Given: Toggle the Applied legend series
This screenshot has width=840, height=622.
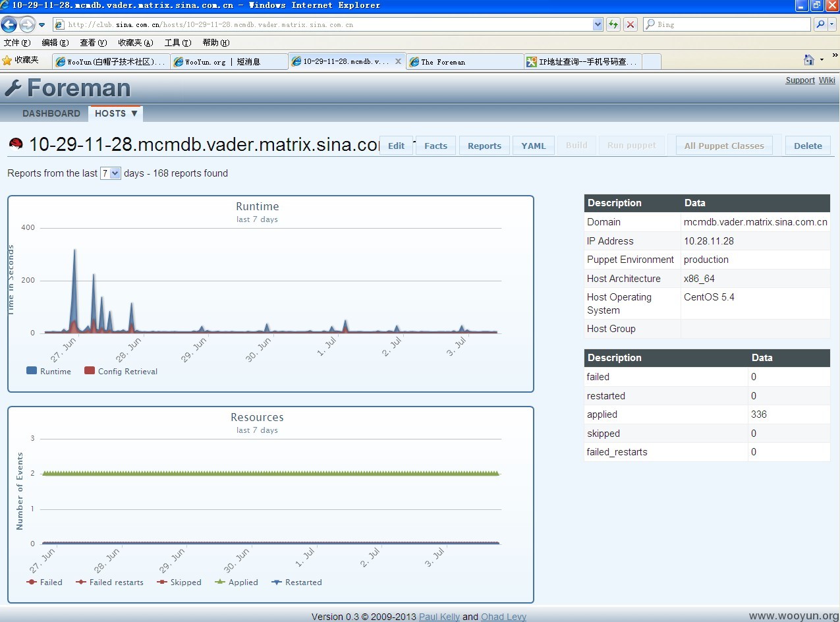Looking at the screenshot, I should 237,582.
